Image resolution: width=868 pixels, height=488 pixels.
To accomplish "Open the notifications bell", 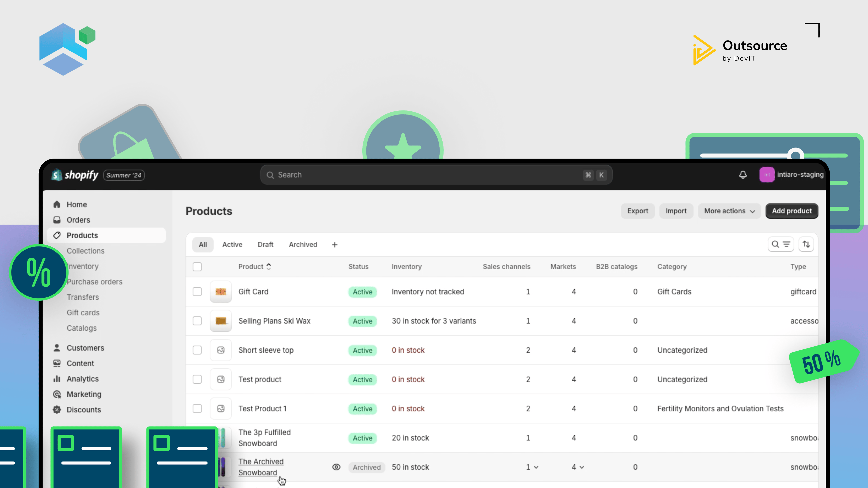I will (743, 175).
